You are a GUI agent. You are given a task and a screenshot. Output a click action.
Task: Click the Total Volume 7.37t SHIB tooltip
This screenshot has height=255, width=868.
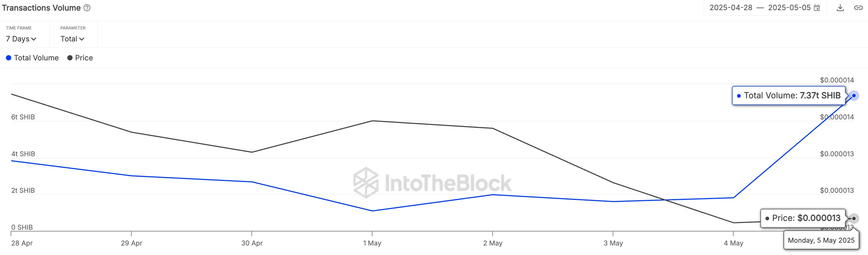click(788, 96)
